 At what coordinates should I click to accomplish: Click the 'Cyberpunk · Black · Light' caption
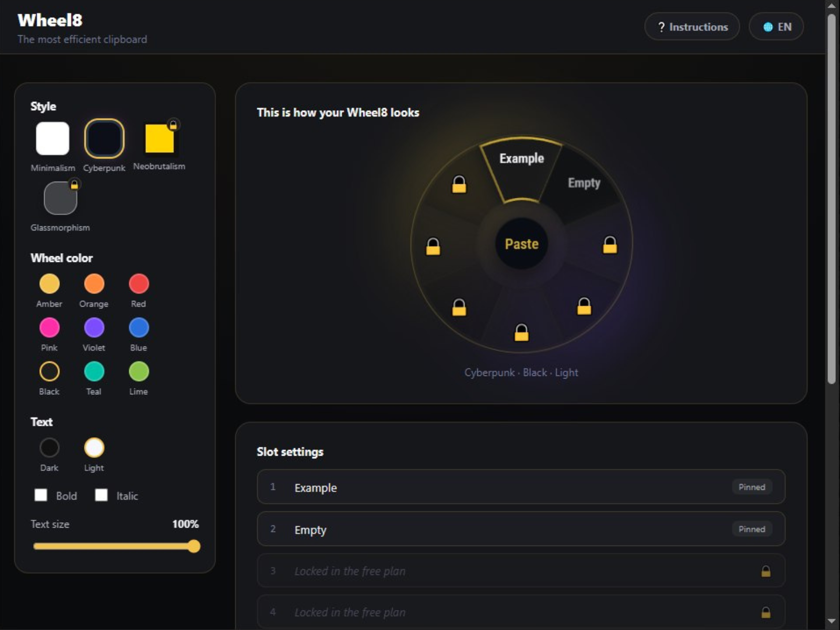coord(521,373)
